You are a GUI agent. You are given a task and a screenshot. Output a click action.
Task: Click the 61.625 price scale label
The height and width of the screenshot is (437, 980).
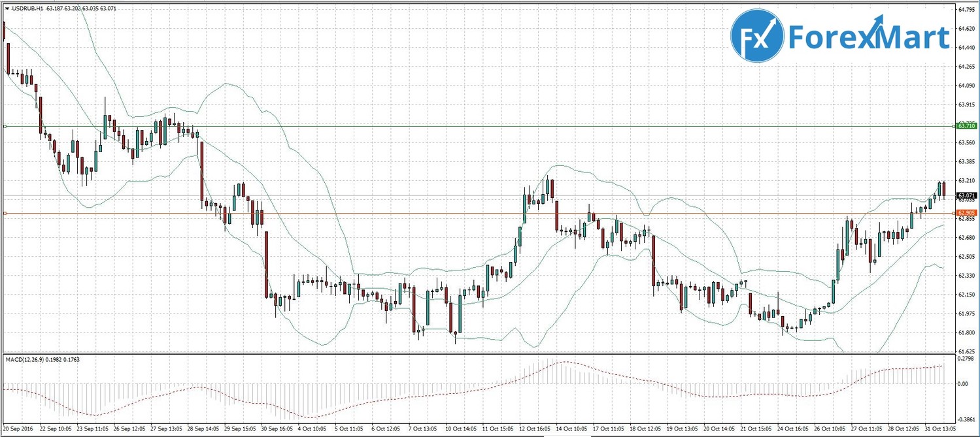[x=966, y=351]
